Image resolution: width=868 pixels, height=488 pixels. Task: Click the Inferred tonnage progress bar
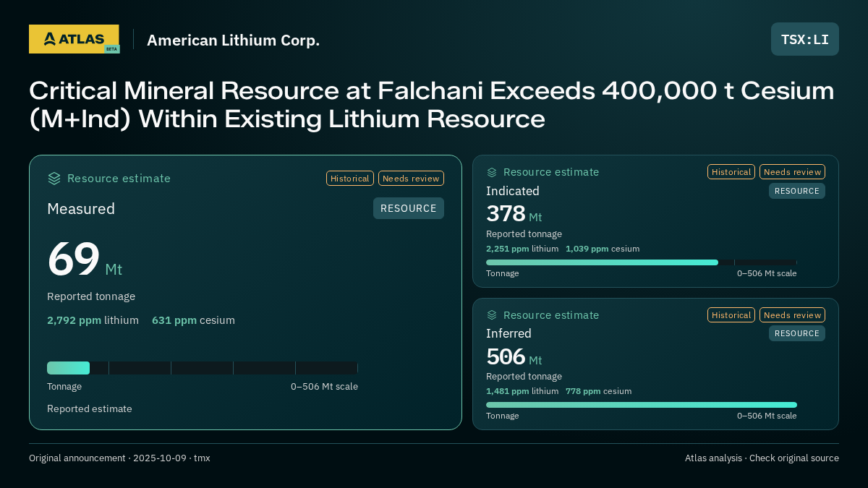[x=642, y=405]
